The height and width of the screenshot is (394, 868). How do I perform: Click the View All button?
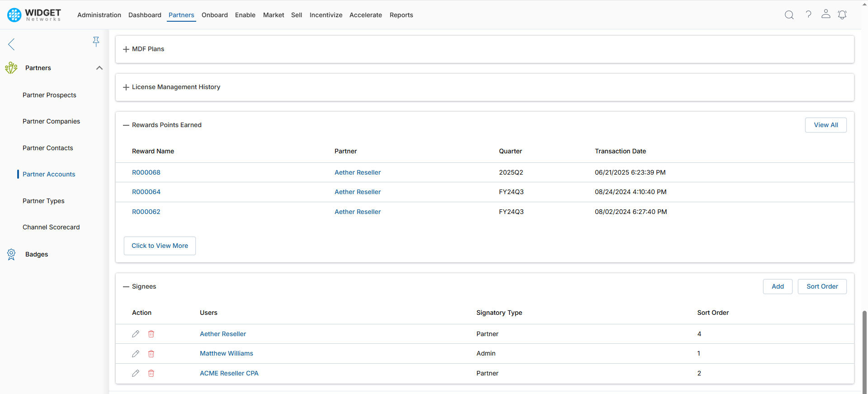[x=826, y=125]
